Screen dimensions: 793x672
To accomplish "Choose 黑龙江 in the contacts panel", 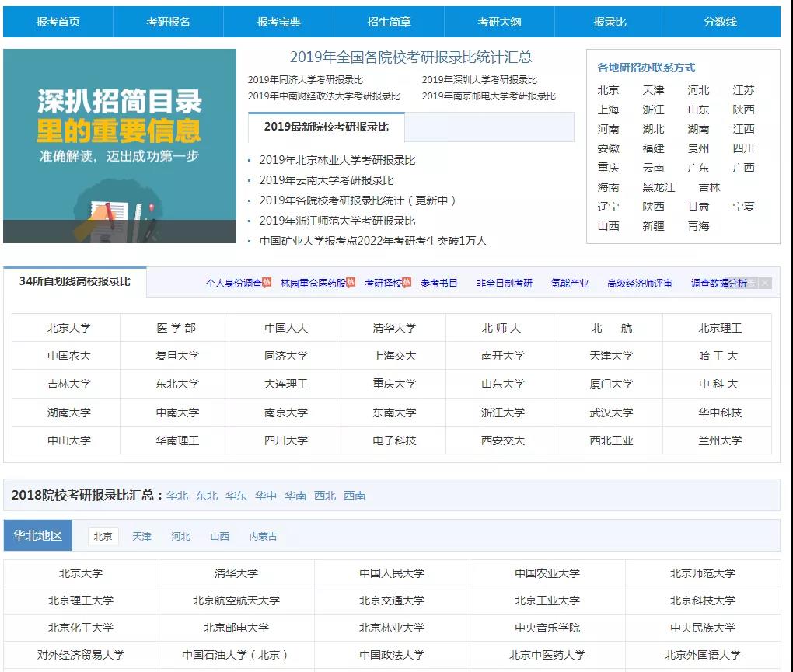I will click(x=659, y=187).
